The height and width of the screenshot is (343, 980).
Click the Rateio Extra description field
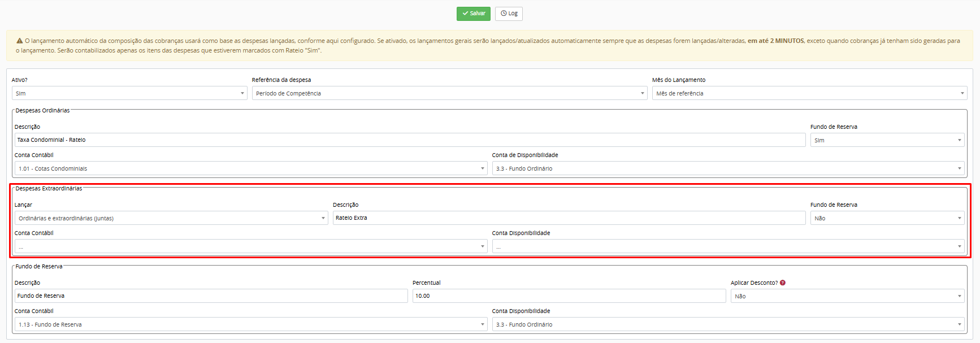click(x=569, y=218)
